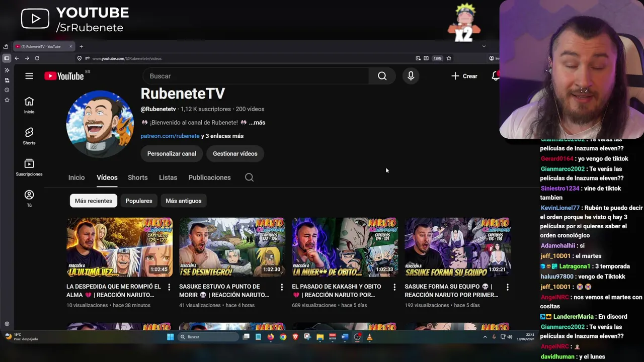
Task: Open SASUKE ESTUVO A PUNTO DE MORIR title
Action: pos(224,291)
